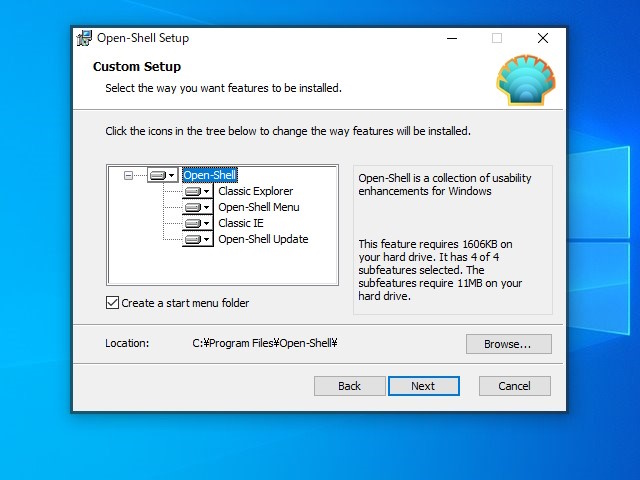Select Open-Shell Update in the feature tree

[263, 239]
